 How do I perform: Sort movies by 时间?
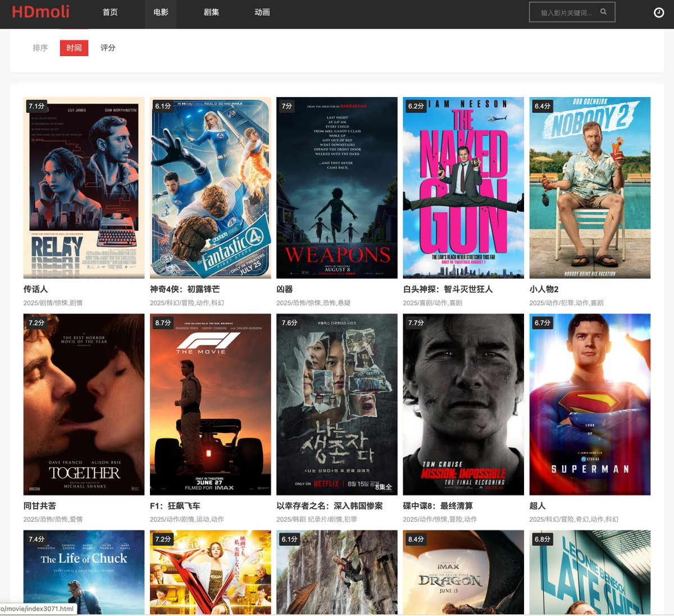[74, 48]
